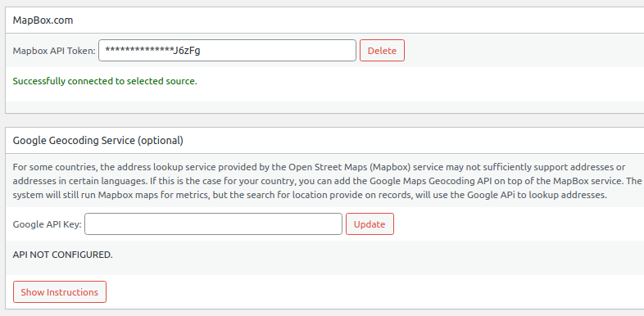Click the Google API Key input field
The height and width of the screenshot is (316, 644).
click(x=213, y=224)
